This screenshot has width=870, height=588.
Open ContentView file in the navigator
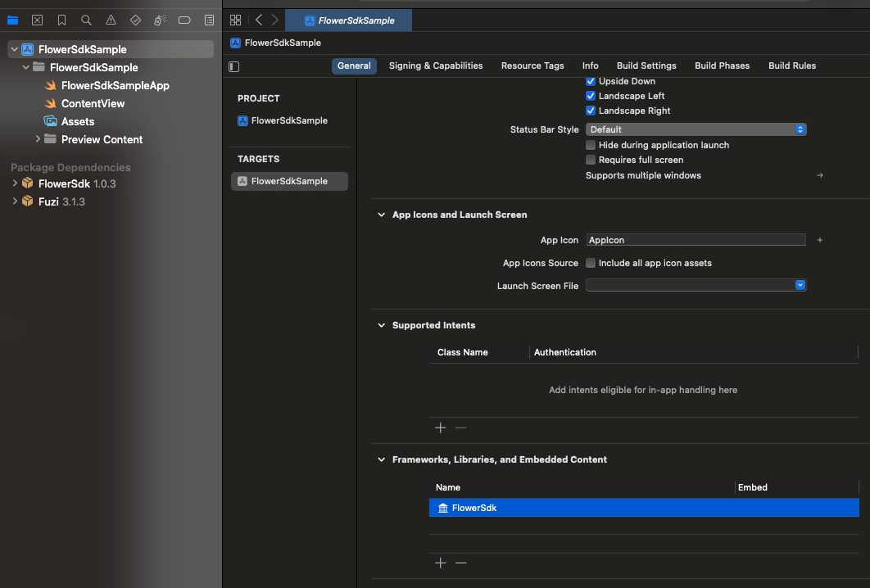coord(93,103)
